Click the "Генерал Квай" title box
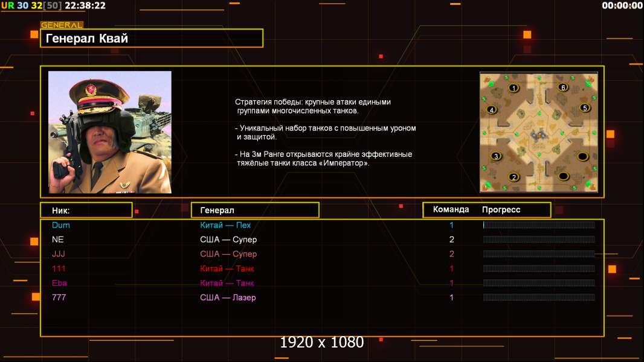Viewport: 644px width, 362px height. [x=152, y=39]
